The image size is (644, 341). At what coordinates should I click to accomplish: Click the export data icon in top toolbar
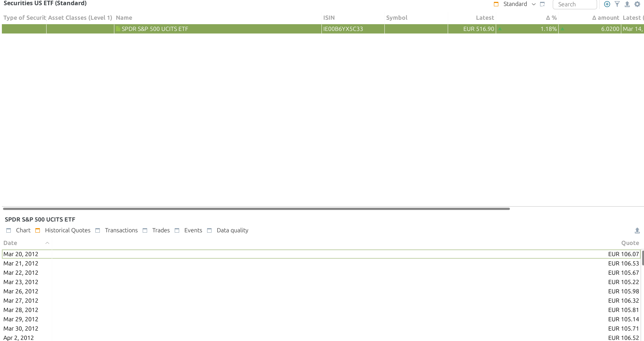tap(627, 4)
